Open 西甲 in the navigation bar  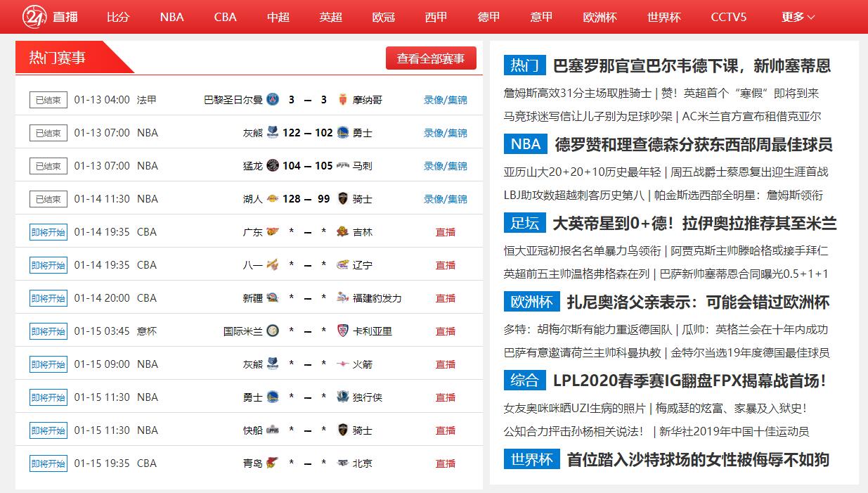[x=436, y=17]
